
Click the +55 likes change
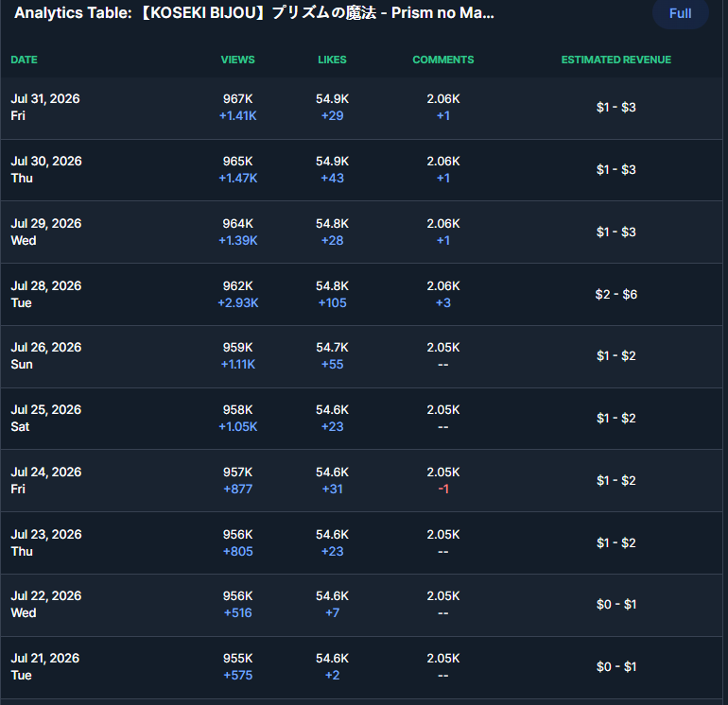pyautogui.click(x=333, y=365)
